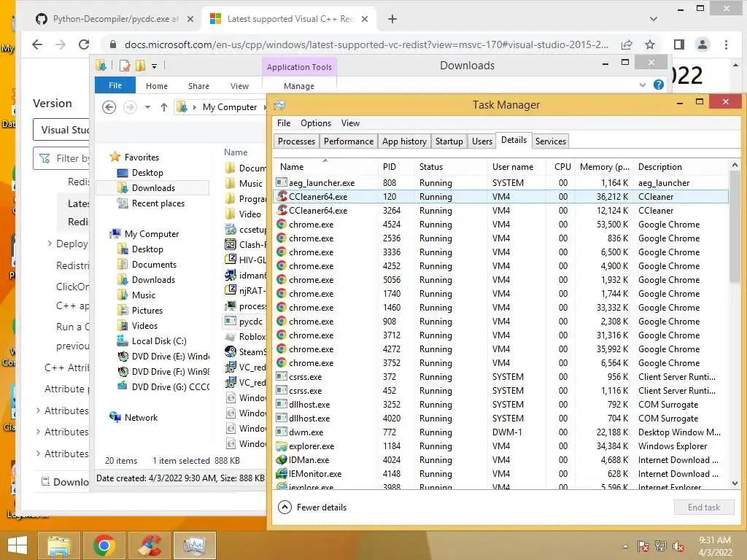747x560 pixels.
Task: Select Local Disk (C:) in navigation pane
Action: click(x=159, y=341)
